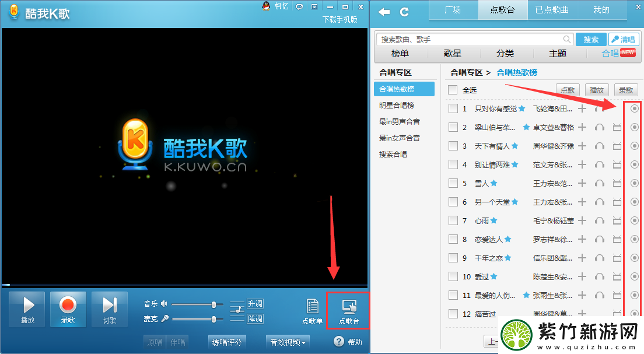This screenshot has width=644, height=354.
Task: Click the playback progress bar under video
Action: click(x=184, y=285)
